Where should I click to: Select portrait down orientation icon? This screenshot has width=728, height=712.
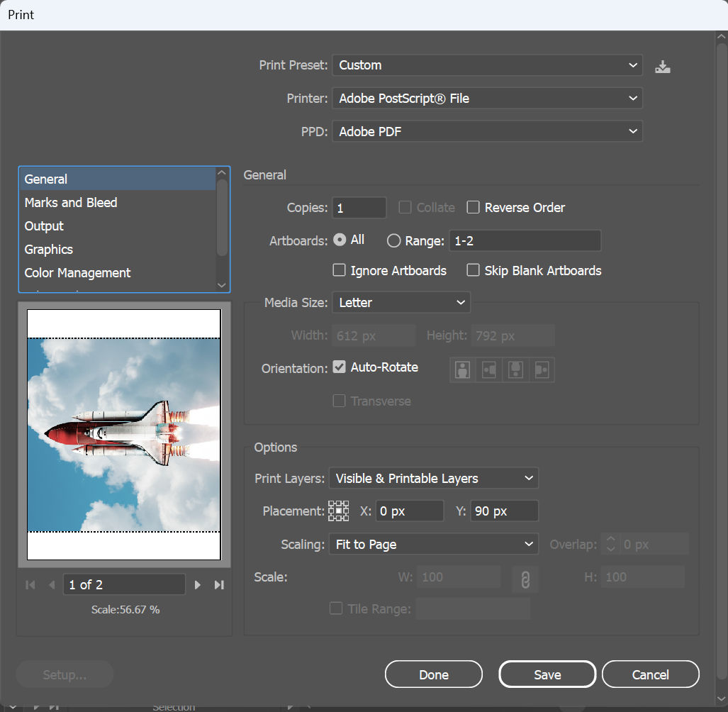515,369
